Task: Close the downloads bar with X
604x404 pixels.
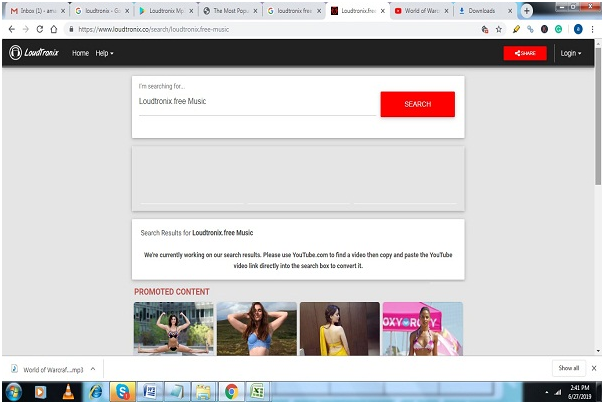Action: click(x=594, y=368)
